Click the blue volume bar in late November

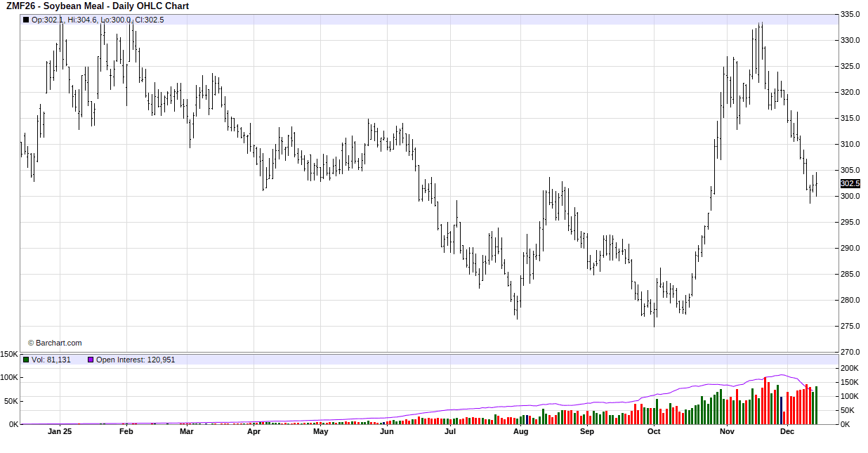tap(782, 410)
